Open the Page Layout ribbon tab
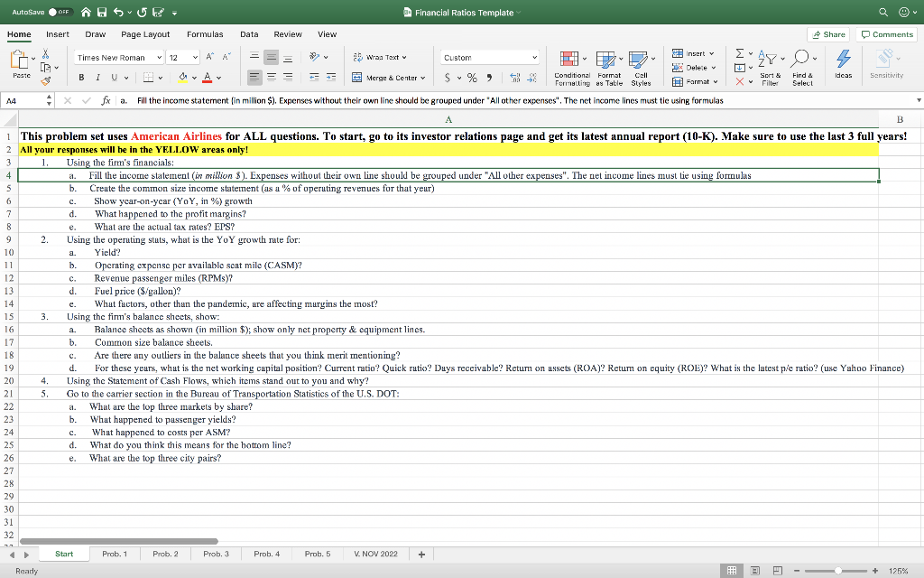Viewport: 924px width, 578px height. pos(145,34)
